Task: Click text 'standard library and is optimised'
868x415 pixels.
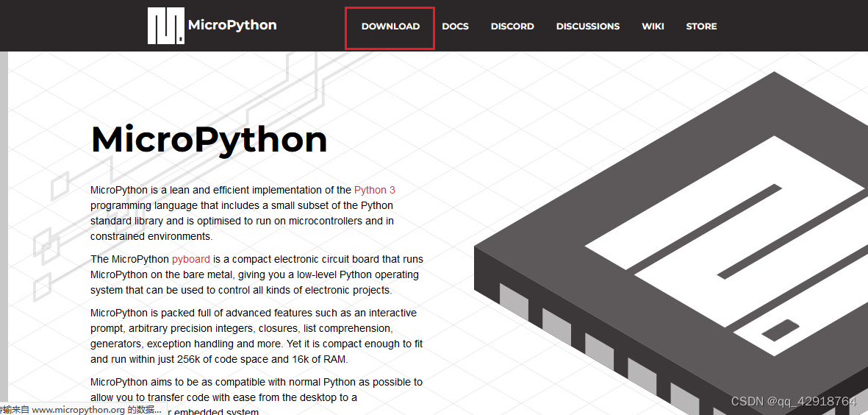Action: tap(159, 221)
